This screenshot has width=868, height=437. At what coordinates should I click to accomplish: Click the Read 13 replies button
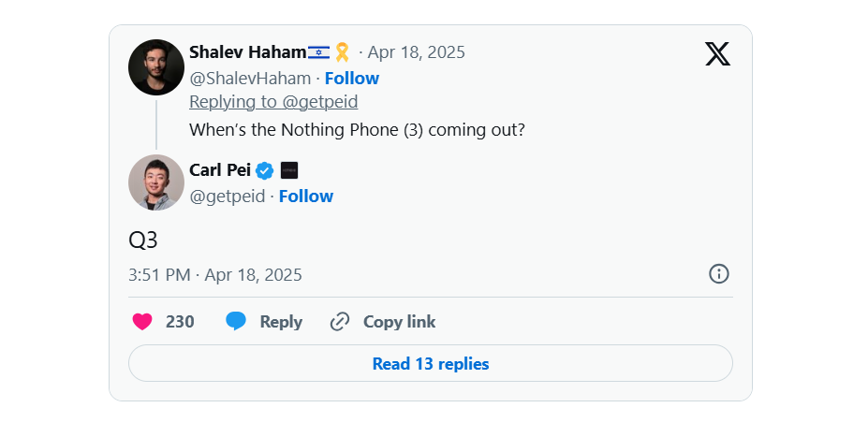[431, 363]
